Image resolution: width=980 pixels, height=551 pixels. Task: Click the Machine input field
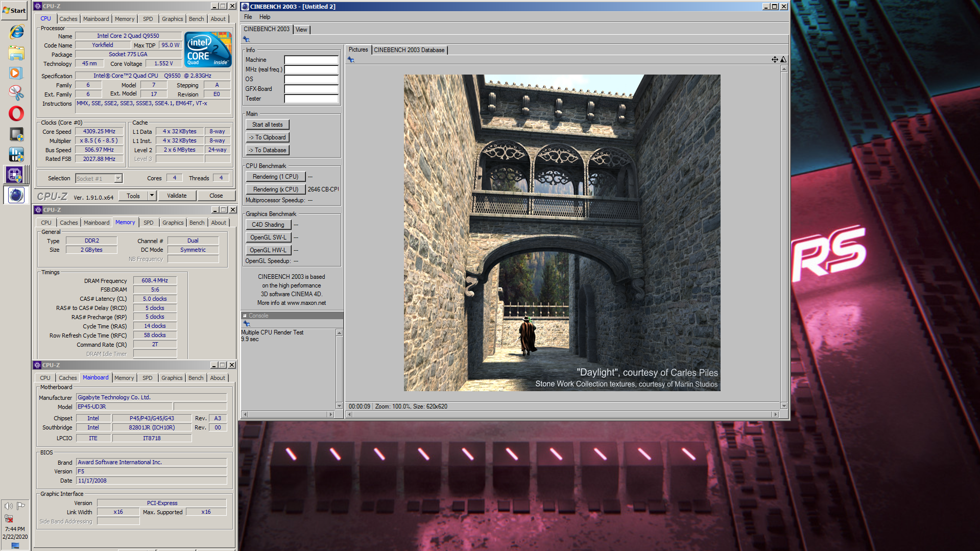311,60
